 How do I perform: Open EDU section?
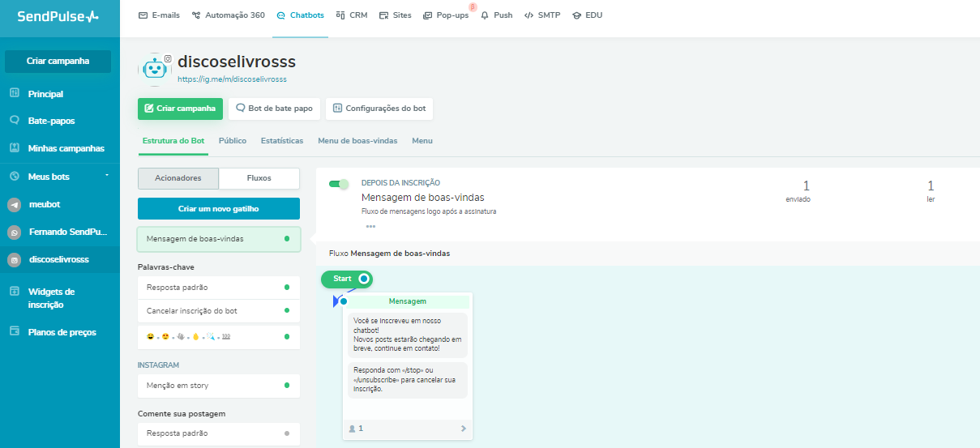pyautogui.click(x=588, y=15)
